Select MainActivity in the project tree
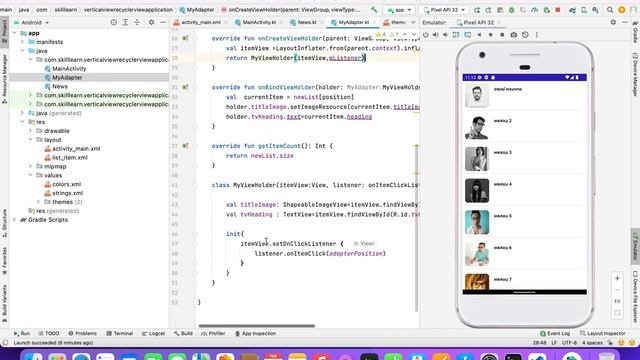The image size is (640, 360). [x=69, y=69]
